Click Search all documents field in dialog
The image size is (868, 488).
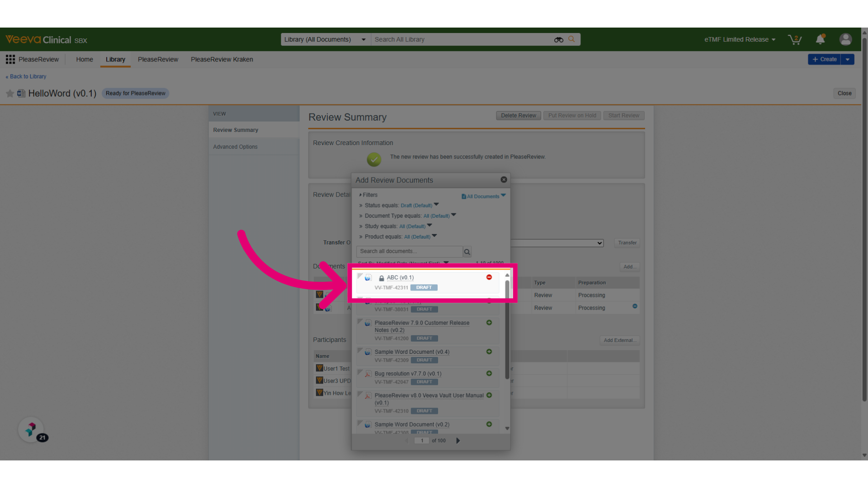(409, 252)
